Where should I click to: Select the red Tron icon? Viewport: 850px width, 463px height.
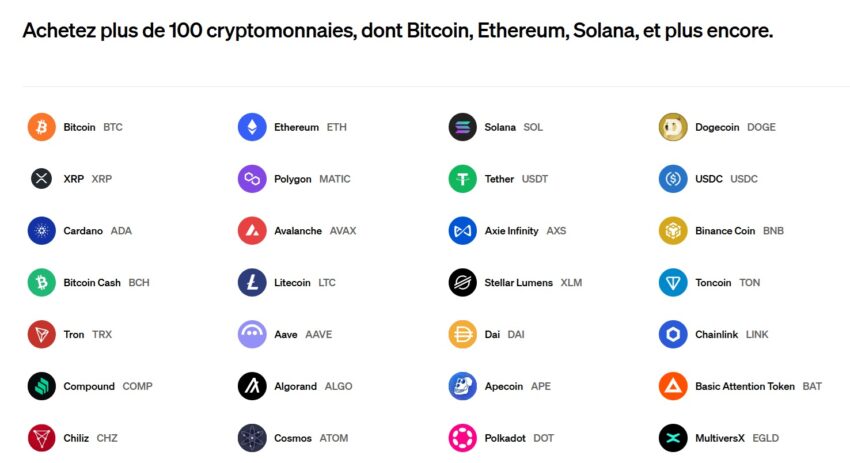coord(42,334)
